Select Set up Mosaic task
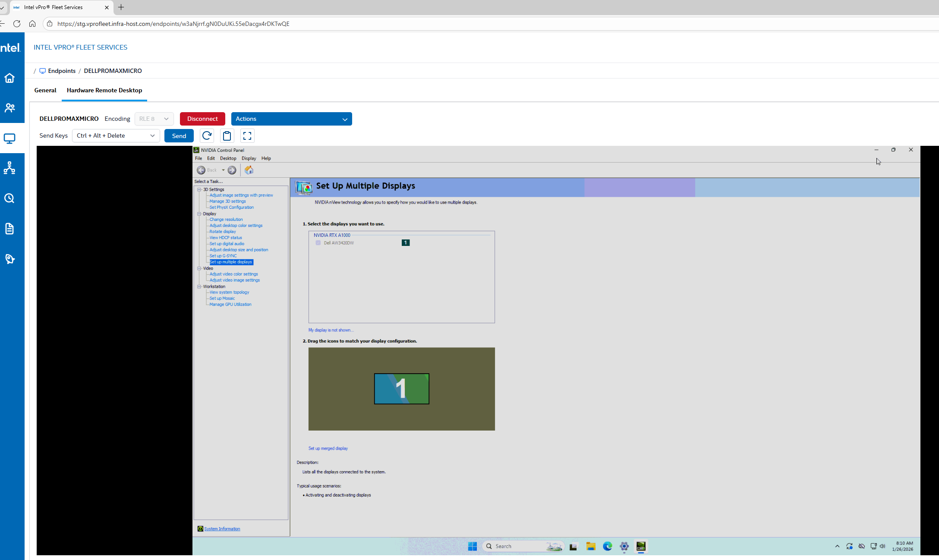This screenshot has height=560, width=939. tap(222, 299)
